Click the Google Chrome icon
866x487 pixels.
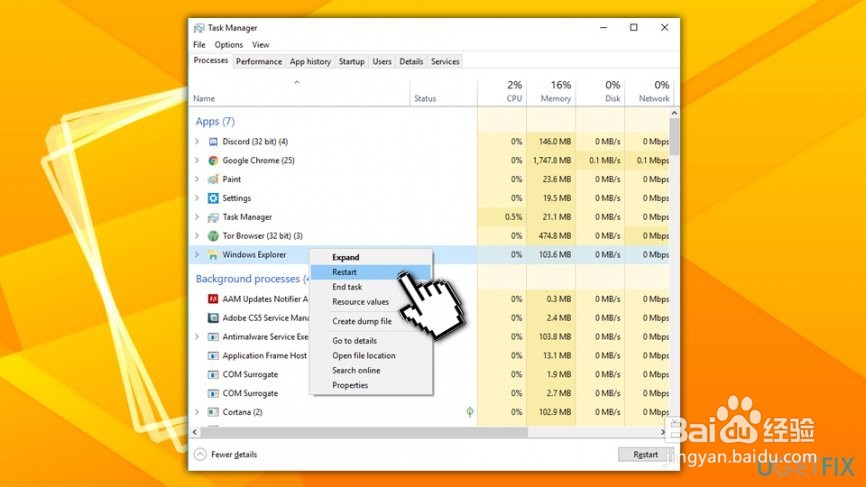pos(213,161)
